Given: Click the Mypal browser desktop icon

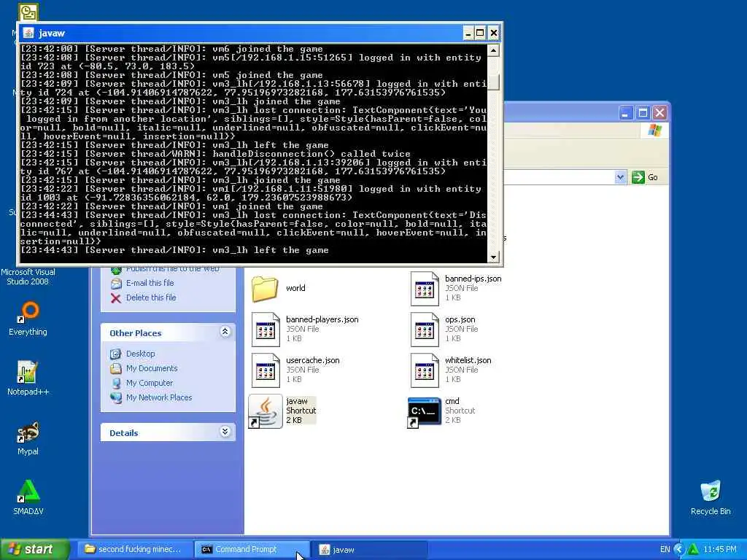Looking at the screenshot, I should [28, 432].
